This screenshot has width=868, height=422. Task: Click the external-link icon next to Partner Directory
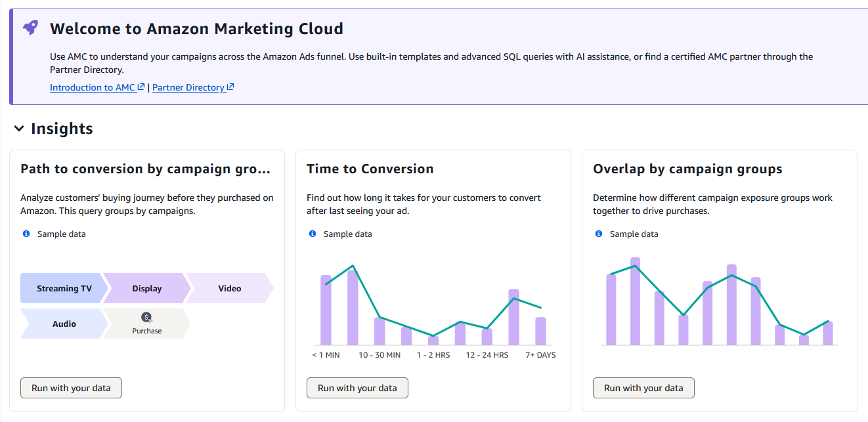230,87
